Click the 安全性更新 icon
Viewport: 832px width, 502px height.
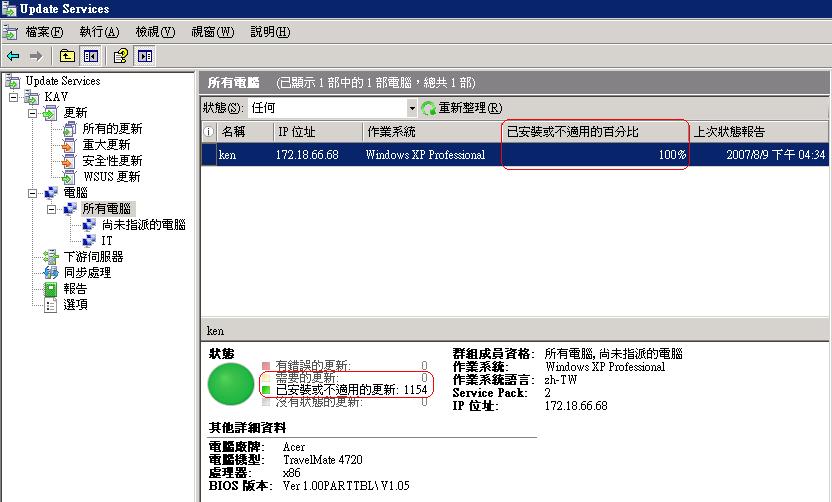click(x=69, y=161)
